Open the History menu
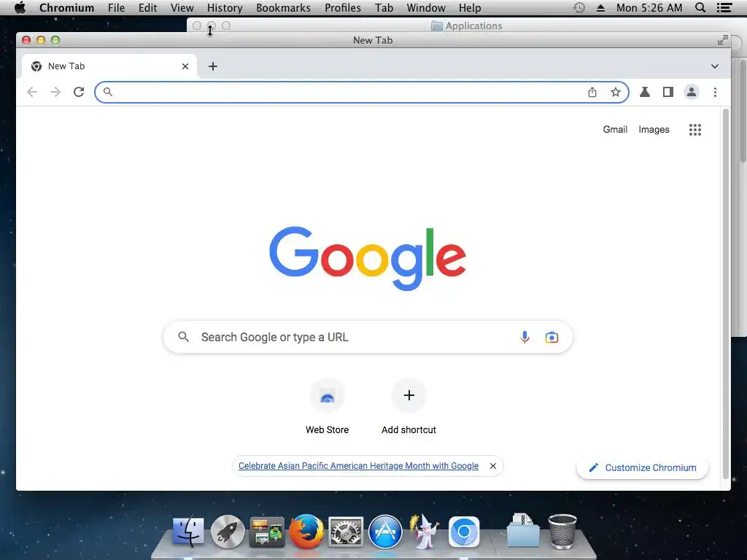This screenshot has height=560, width=747. point(225,7)
